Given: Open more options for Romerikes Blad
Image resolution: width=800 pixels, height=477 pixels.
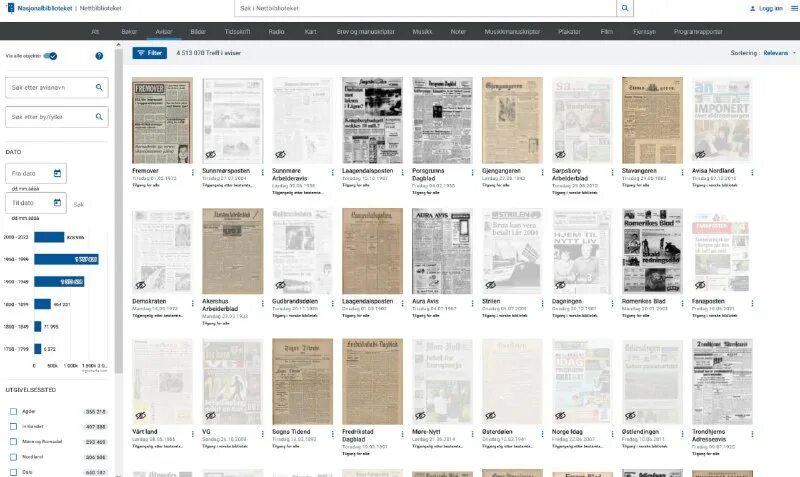Looking at the screenshot, I should click(682, 303).
